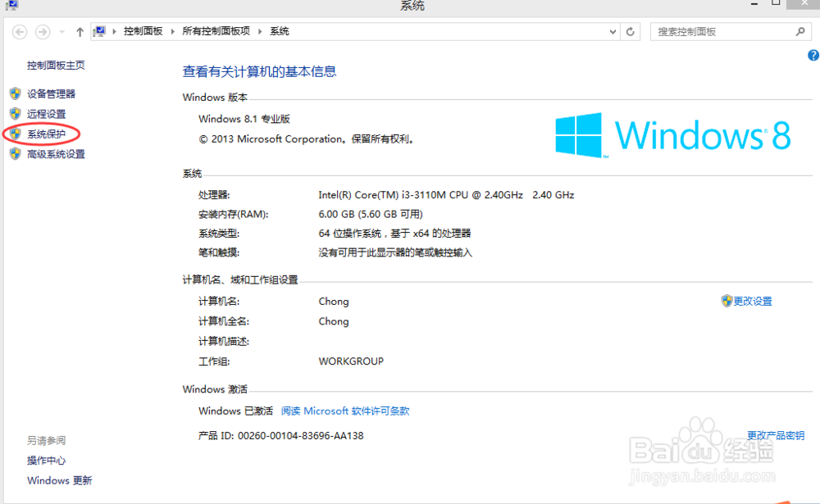Open 操作中心 link
Screen dimensions: 820x504
click(47, 461)
